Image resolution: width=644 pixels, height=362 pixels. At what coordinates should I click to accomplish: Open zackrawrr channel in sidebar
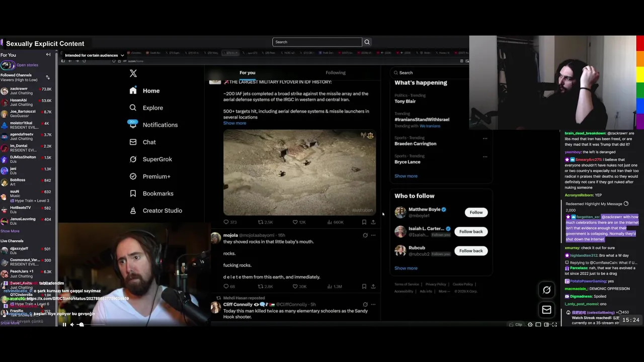(x=26, y=91)
